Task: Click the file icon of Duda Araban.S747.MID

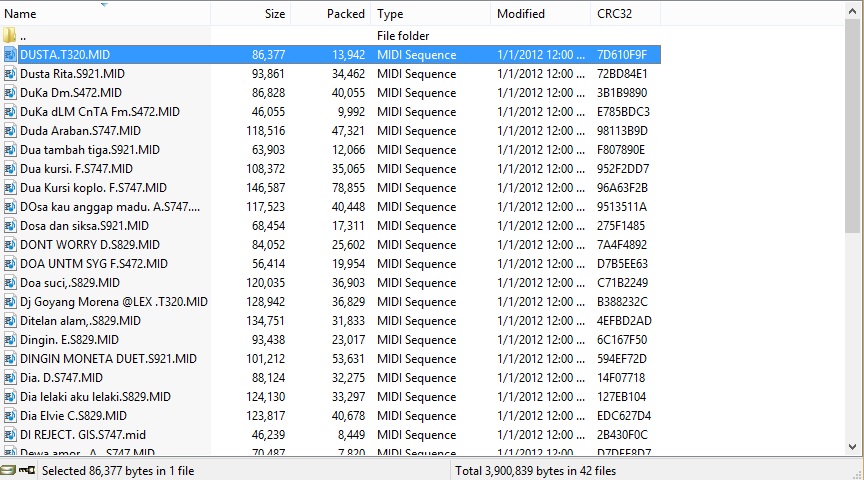Action: (10, 131)
